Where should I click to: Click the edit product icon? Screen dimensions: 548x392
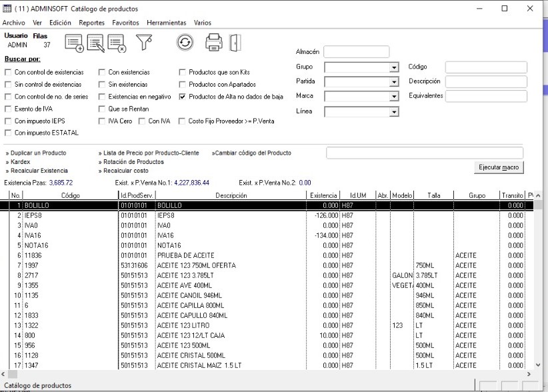tap(95, 44)
